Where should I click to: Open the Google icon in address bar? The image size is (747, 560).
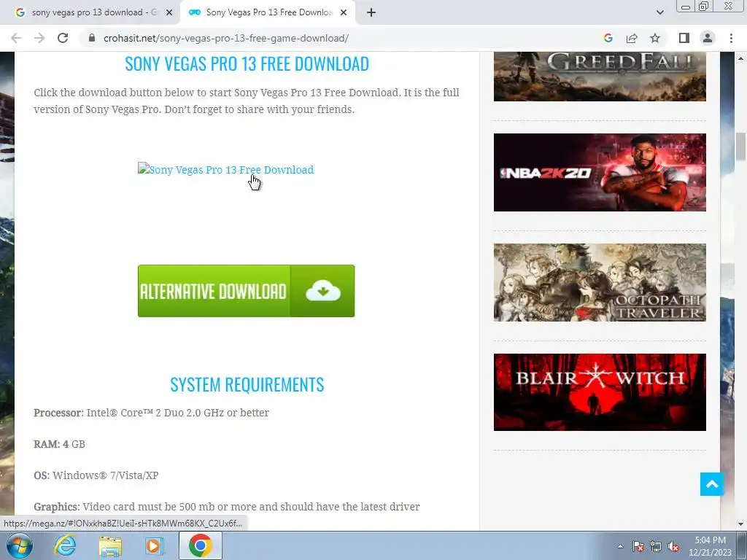tap(608, 38)
